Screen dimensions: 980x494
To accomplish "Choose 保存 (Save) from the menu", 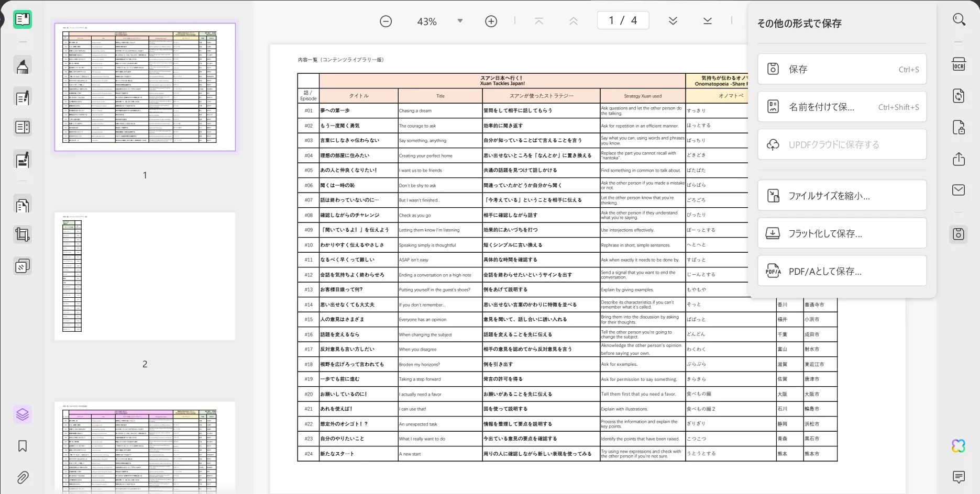I will 842,69.
